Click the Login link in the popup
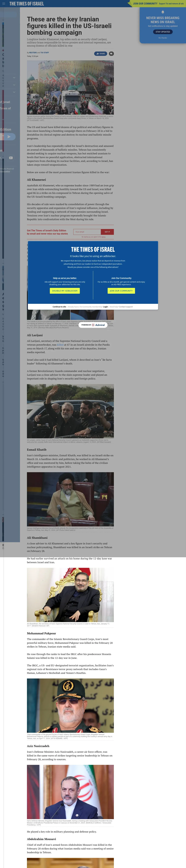The image size is (186, 868). click(106, 307)
